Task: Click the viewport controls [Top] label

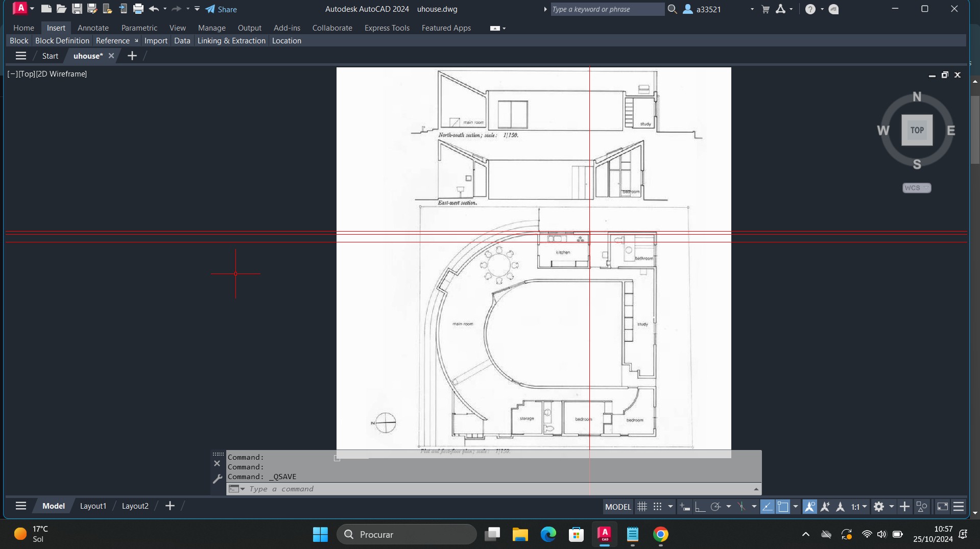Action: (27, 74)
